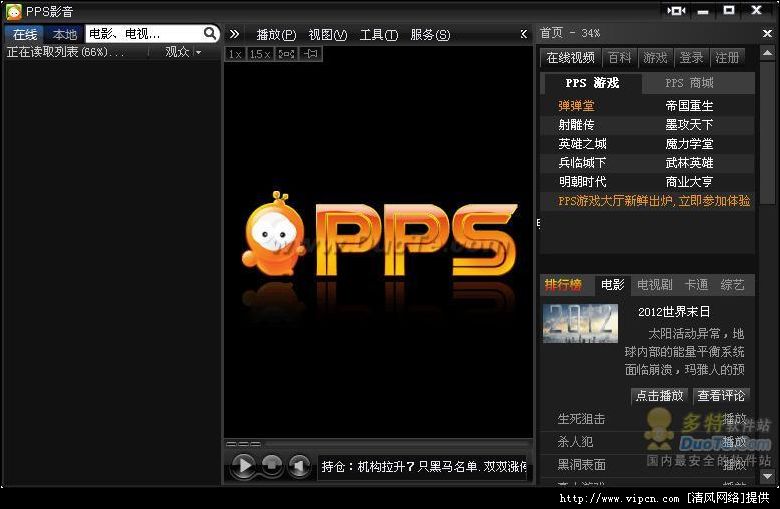Click the side panel scrollbar thumb

pos(767,132)
